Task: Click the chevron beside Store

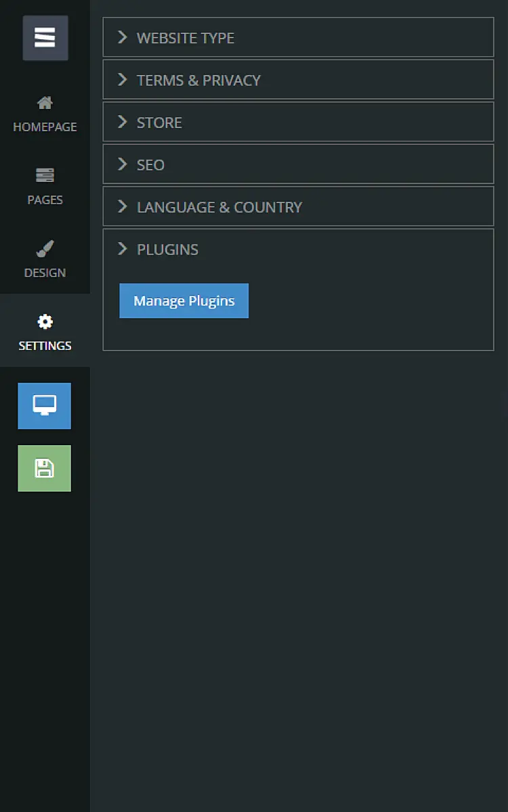Action: tap(123, 122)
